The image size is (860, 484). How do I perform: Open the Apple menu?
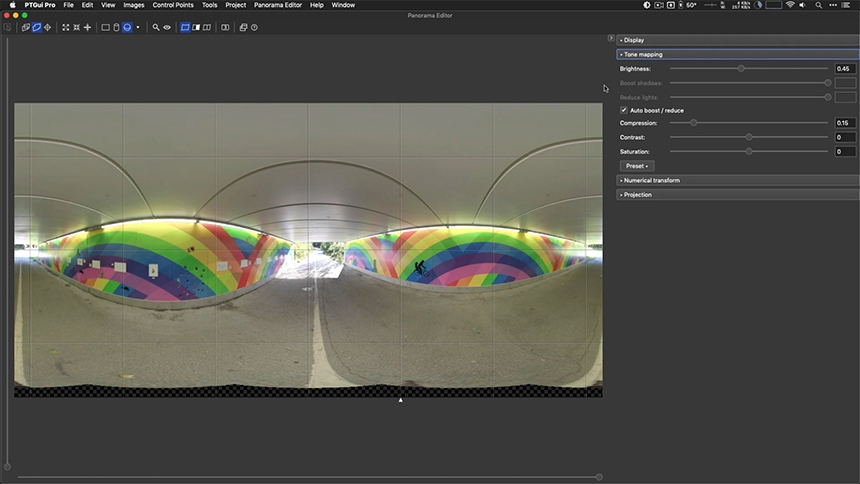tap(12, 5)
